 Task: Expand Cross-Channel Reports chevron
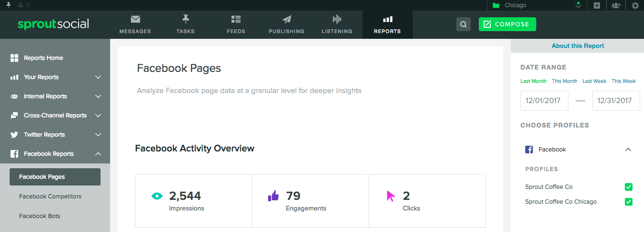coord(98,116)
